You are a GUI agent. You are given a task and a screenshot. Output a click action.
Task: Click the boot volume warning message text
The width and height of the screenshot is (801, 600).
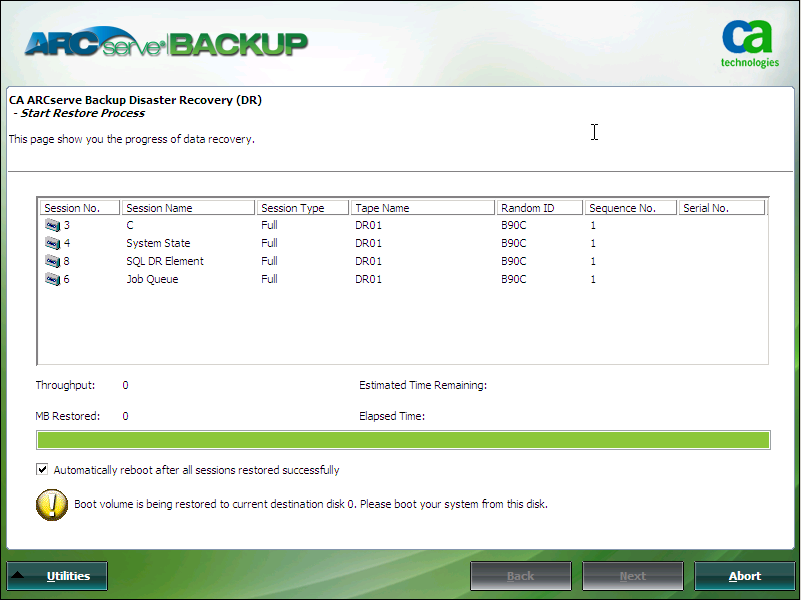tap(311, 504)
